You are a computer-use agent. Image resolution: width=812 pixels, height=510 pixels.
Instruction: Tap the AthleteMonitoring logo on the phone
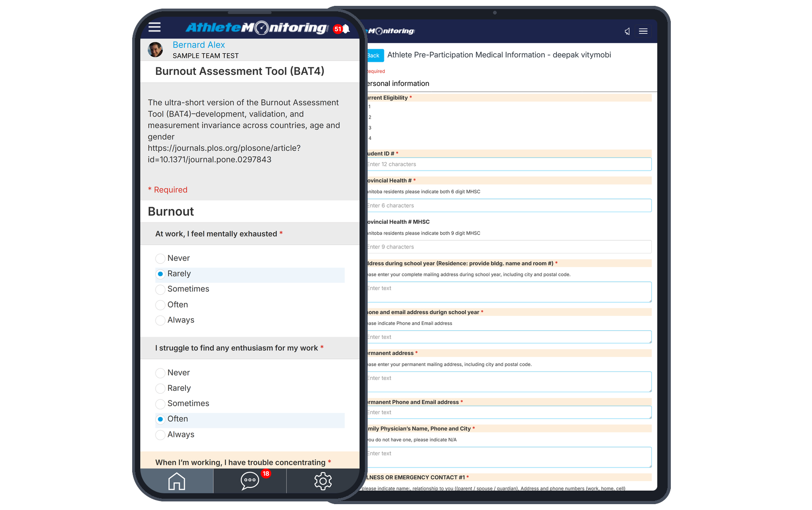[257, 28]
